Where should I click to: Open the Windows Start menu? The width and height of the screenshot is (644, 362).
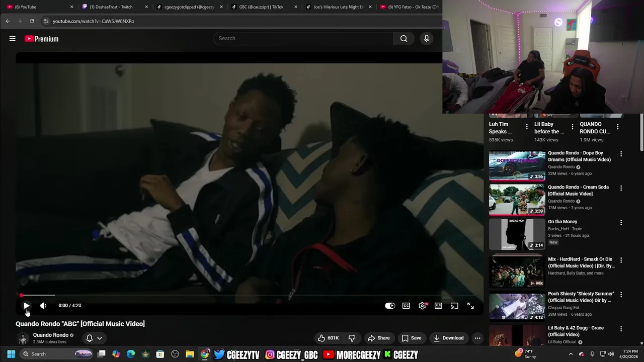point(11,354)
